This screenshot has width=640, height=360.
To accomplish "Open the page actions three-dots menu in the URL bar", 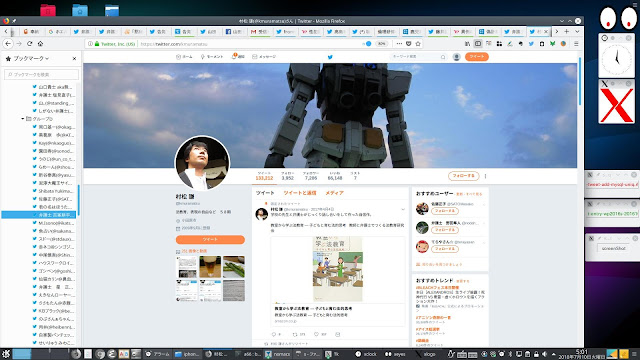I will [399, 44].
